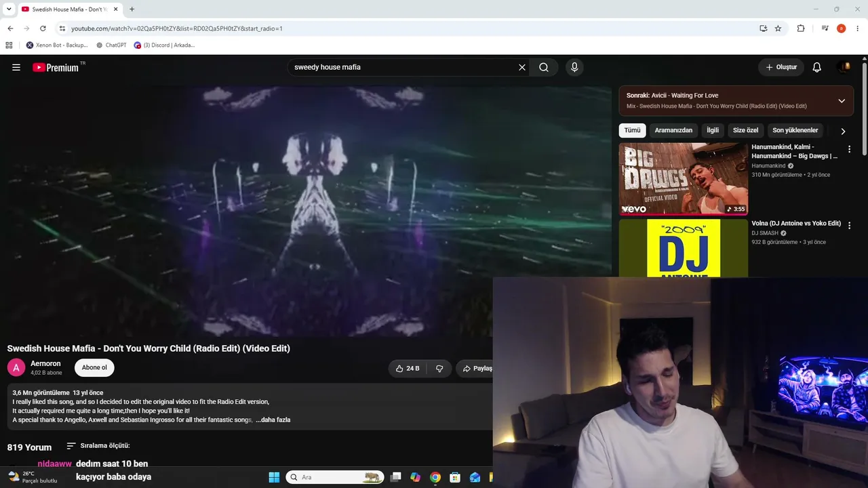Install app icon in address bar

pos(764,28)
